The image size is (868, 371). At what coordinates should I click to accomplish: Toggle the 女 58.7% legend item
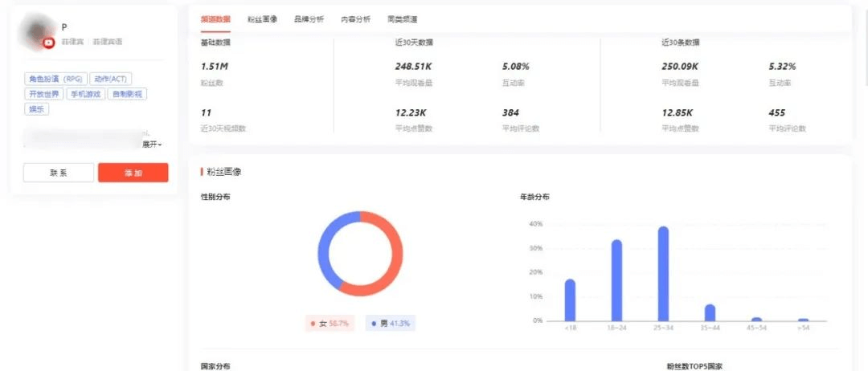(x=331, y=323)
